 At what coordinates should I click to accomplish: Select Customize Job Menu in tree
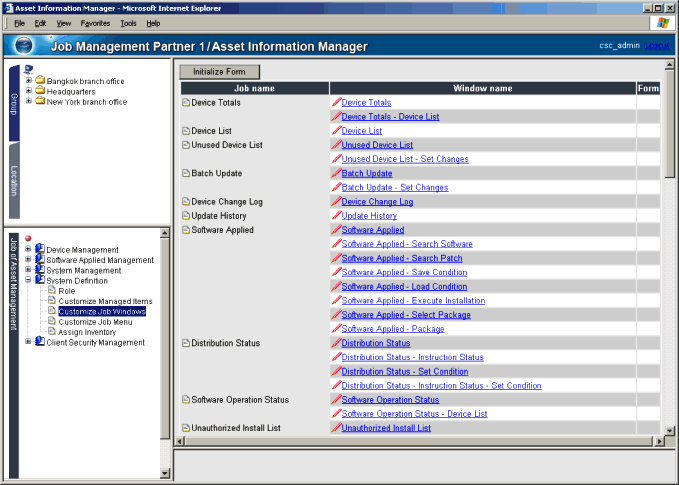click(96, 321)
